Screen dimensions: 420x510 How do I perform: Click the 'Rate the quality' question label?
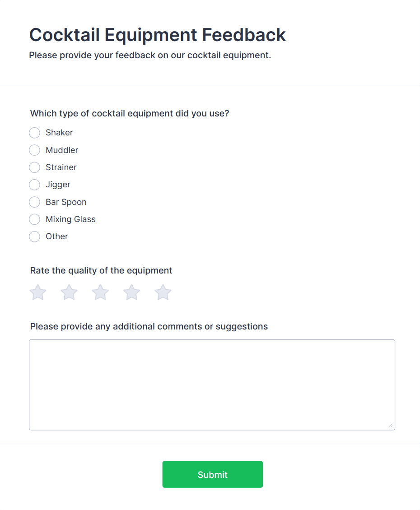pyautogui.click(x=101, y=271)
